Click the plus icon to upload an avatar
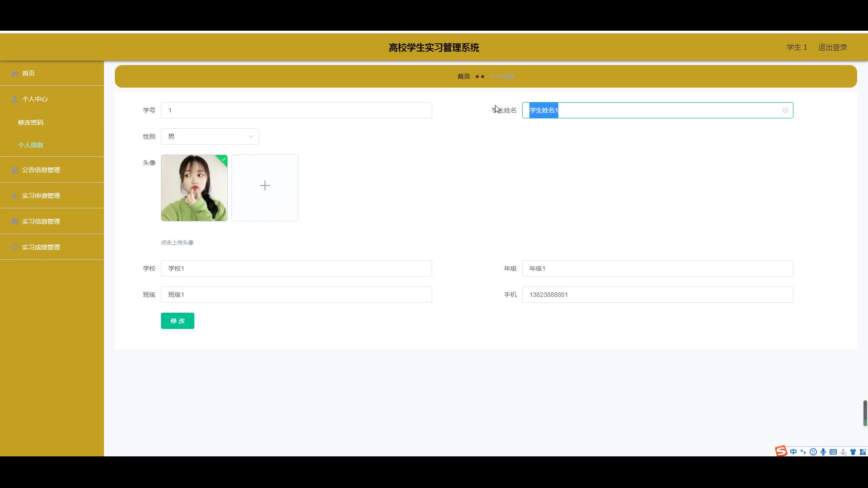The width and height of the screenshot is (868, 488). [x=265, y=186]
